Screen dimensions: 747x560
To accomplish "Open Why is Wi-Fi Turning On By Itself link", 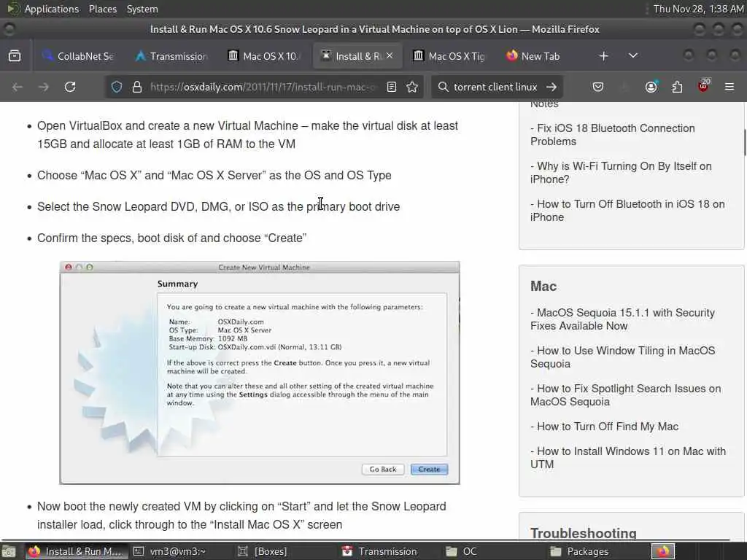I will pyautogui.click(x=621, y=172).
